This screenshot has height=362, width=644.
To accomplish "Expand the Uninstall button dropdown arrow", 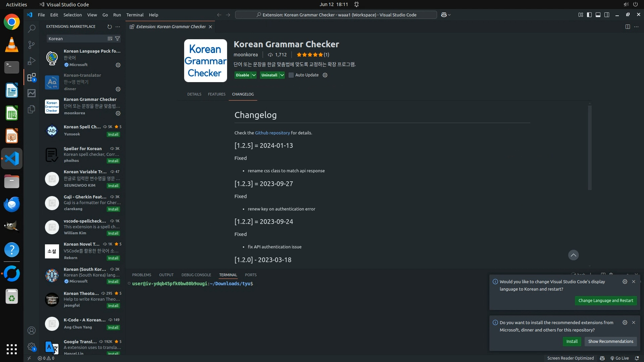I will click(x=282, y=75).
